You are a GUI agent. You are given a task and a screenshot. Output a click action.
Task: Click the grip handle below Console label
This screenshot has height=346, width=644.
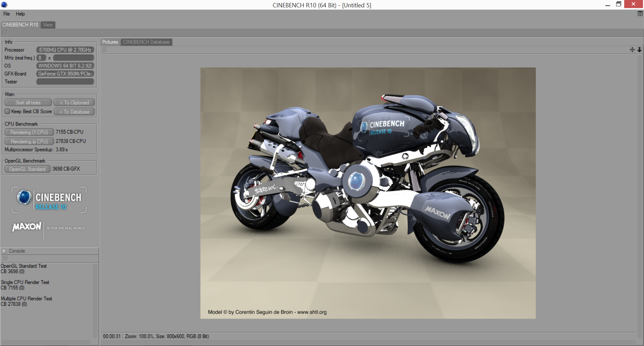pyautogui.click(x=5, y=258)
